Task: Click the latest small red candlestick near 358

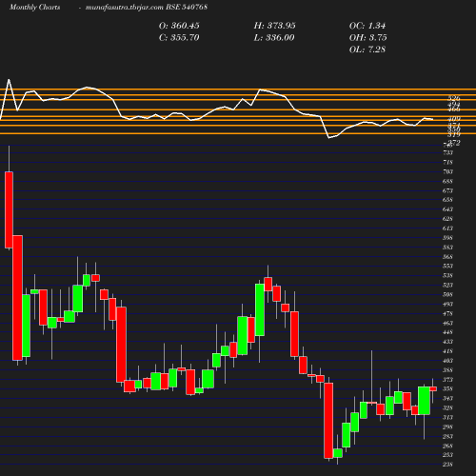Action: 433,389
